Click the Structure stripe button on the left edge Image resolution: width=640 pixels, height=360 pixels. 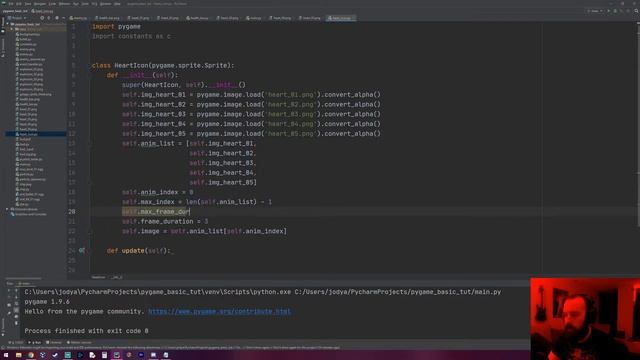coord(2,48)
